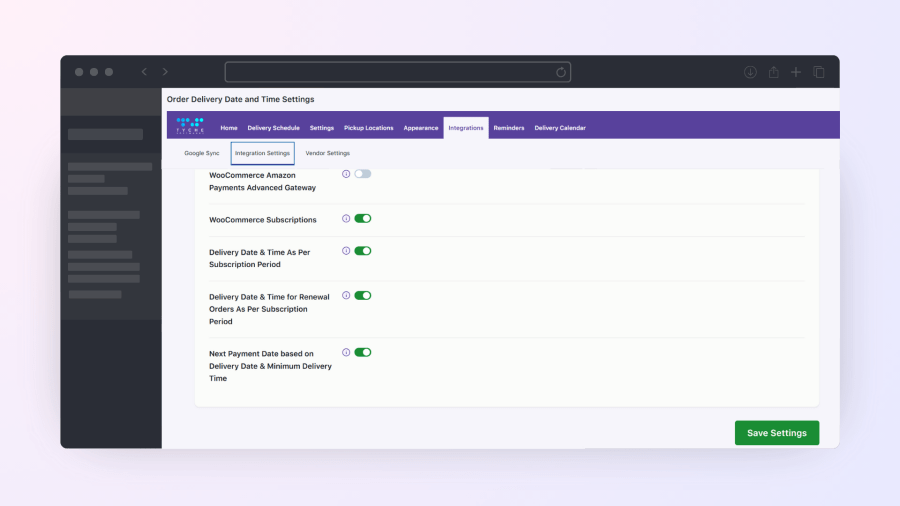Toggle Next Payment Date based on Delivery Date
The width and height of the screenshot is (900, 506).
[x=362, y=352]
